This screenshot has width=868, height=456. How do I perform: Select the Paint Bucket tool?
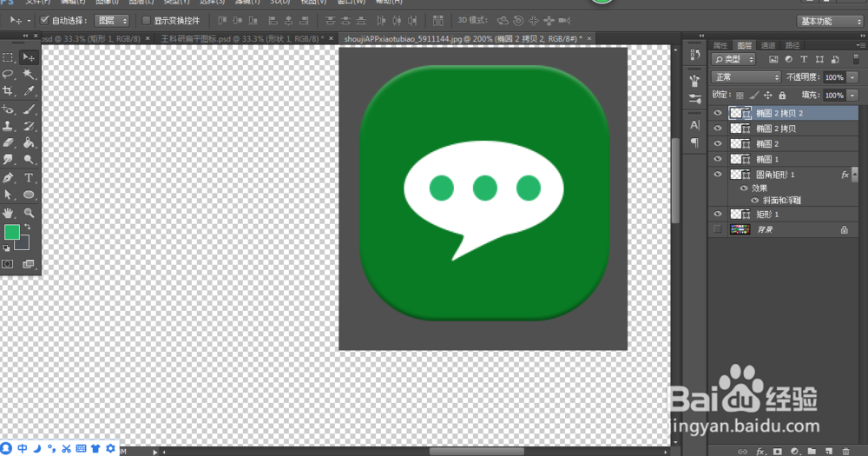[29, 143]
